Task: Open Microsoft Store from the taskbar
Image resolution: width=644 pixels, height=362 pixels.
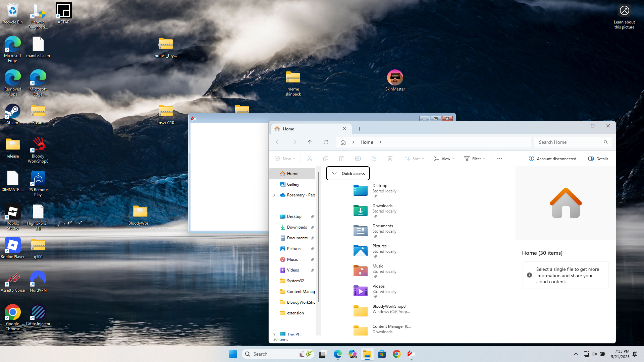Action: [x=382, y=354]
